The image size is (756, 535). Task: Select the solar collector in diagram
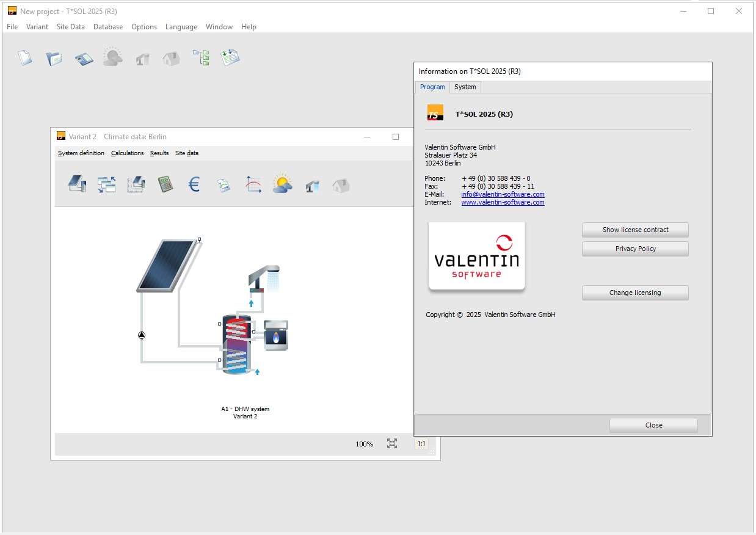[166, 266]
